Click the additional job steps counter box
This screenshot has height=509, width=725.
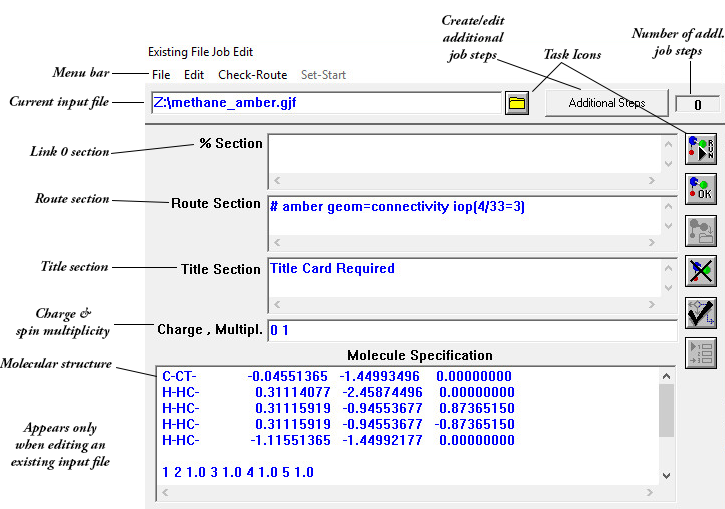click(696, 104)
